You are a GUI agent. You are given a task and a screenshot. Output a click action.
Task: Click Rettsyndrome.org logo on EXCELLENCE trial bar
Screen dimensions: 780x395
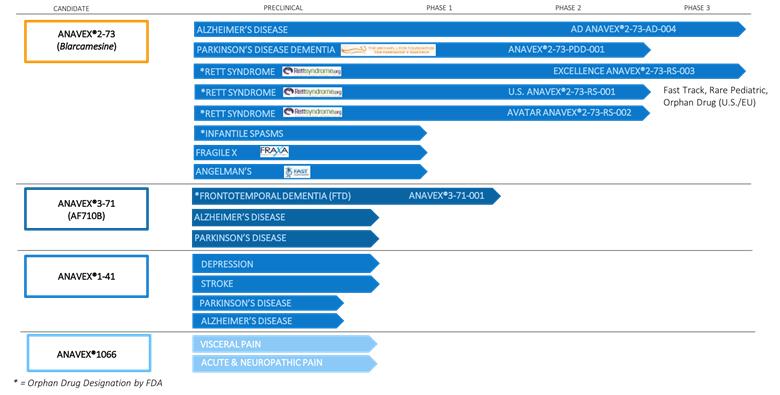[x=312, y=71]
